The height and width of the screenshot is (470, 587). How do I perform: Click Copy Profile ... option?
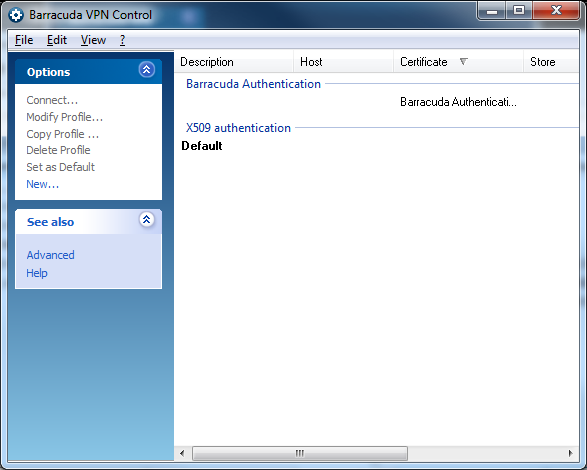63,134
